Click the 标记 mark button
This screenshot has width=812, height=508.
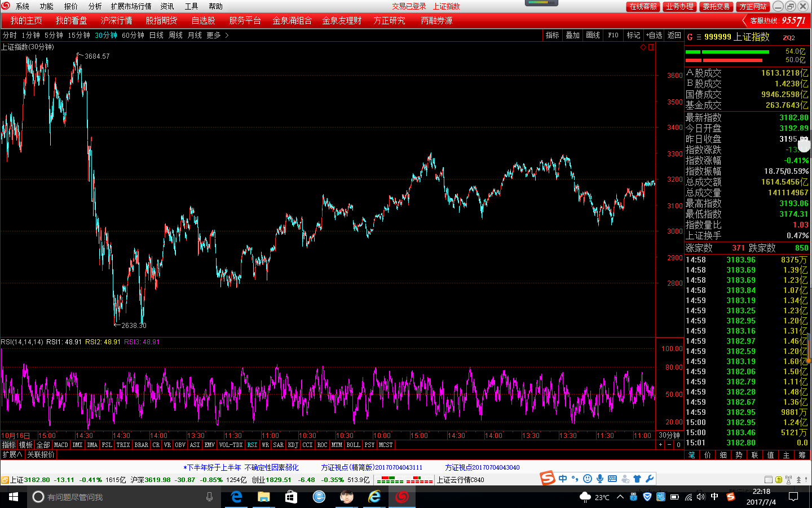[633, 35]
